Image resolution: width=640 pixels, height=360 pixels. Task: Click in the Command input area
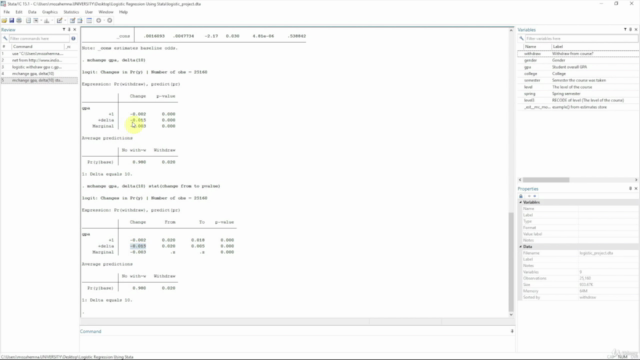coord(297,343)
